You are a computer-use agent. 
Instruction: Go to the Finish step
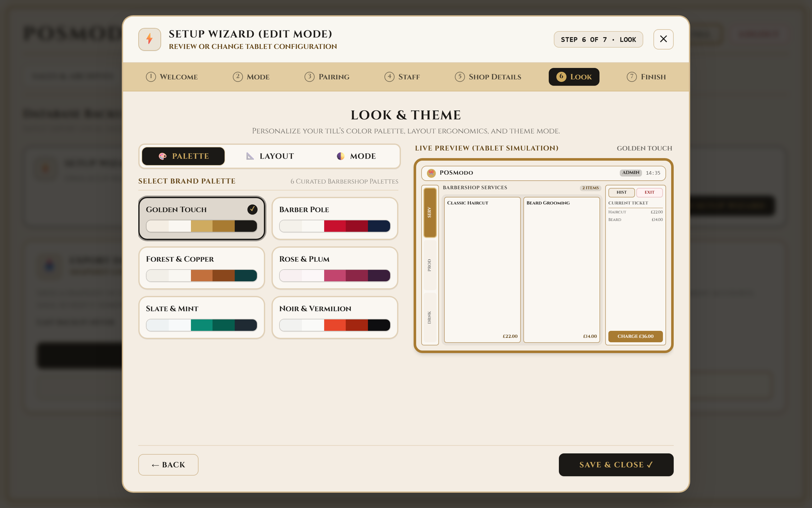(646, 77)
